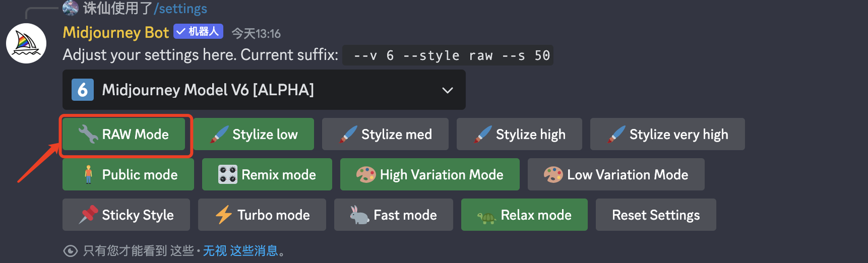Click the pushpin icon on Sticky Style
This screenshot has width=868, height=263.
[88, 215]
